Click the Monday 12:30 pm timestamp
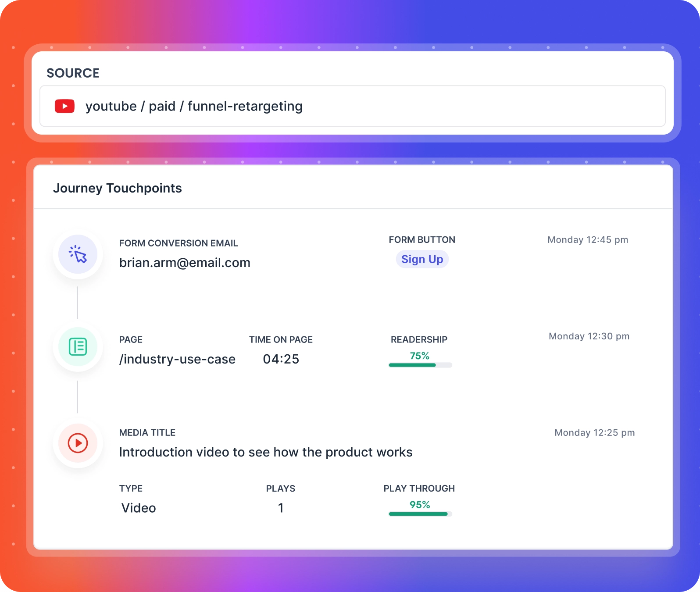 point(589,336)
